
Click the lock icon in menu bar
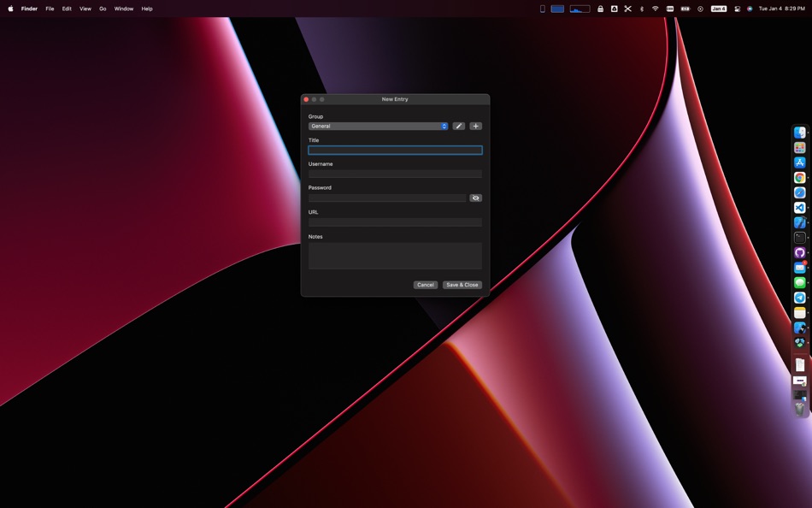[x=600, y=9]
